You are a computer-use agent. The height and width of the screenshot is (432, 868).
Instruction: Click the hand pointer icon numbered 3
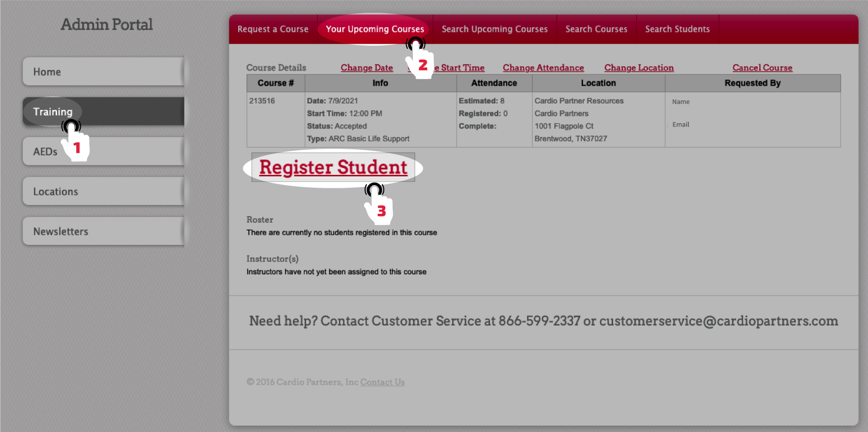click(x=378, y=205)
